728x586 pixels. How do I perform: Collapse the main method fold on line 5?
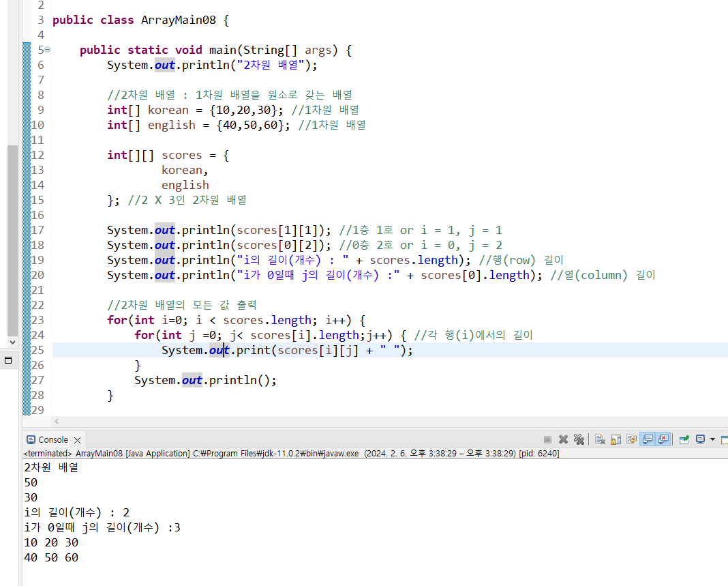coord(47,50)
